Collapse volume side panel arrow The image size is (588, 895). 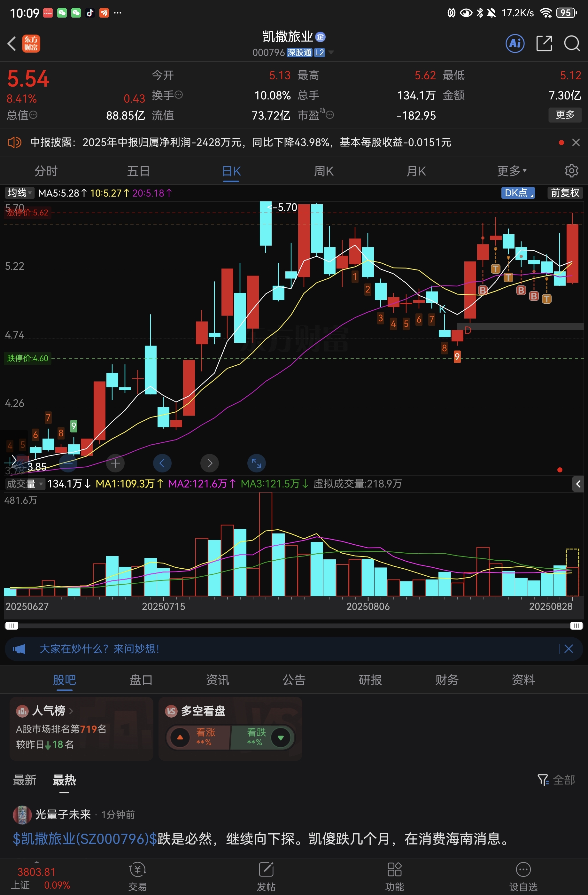[579, 484]
